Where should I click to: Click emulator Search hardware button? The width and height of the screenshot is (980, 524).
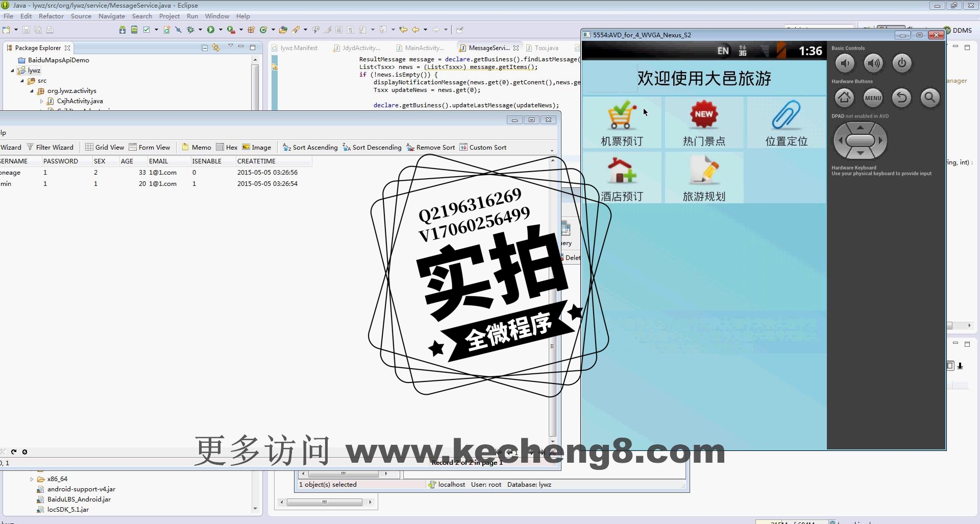click(930, 97)
